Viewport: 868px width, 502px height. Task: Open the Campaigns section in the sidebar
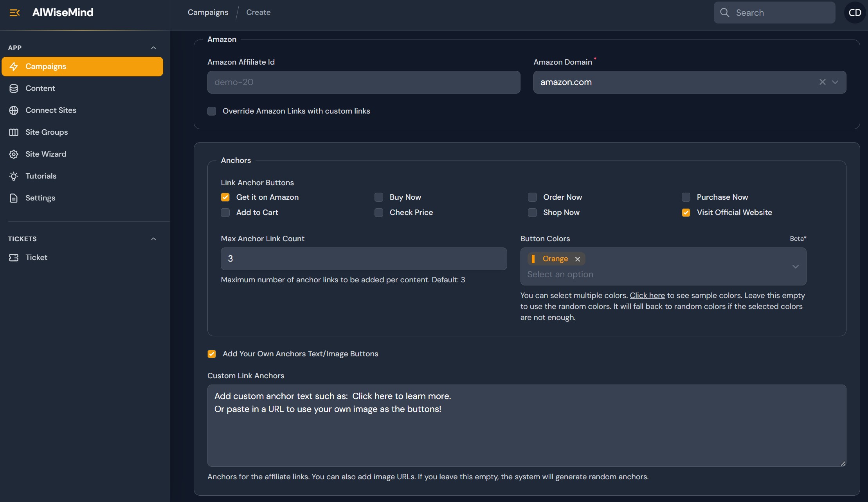(46, 66)
